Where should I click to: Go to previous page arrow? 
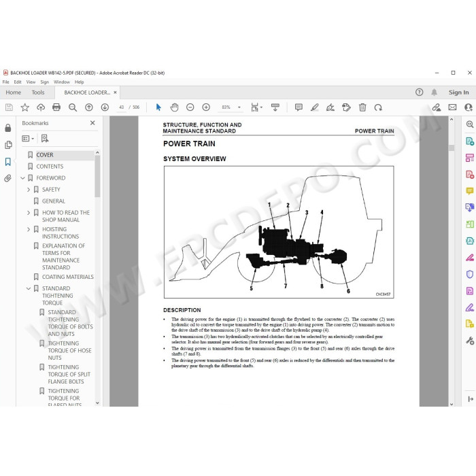tap(89, 107)
